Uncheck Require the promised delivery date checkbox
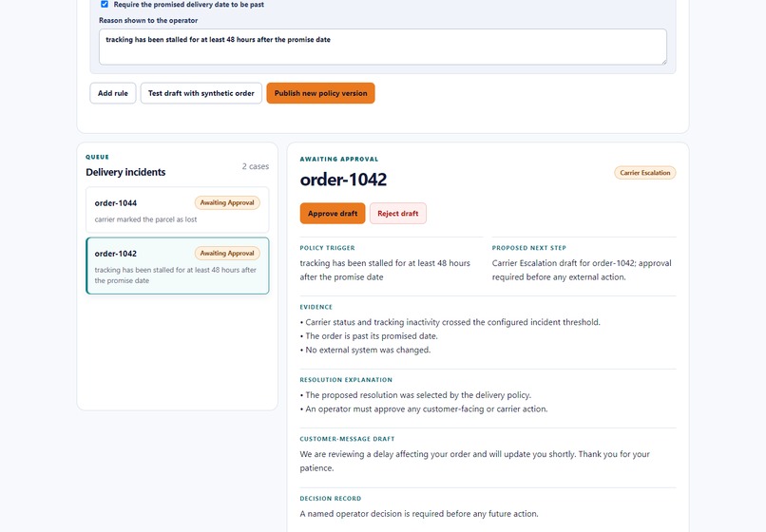 (x=104, y=5)
